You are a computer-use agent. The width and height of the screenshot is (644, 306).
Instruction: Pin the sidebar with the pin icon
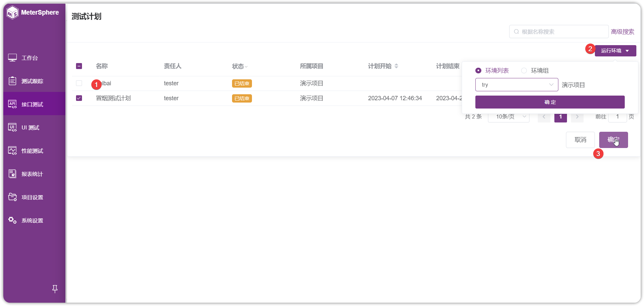(55, 289)
